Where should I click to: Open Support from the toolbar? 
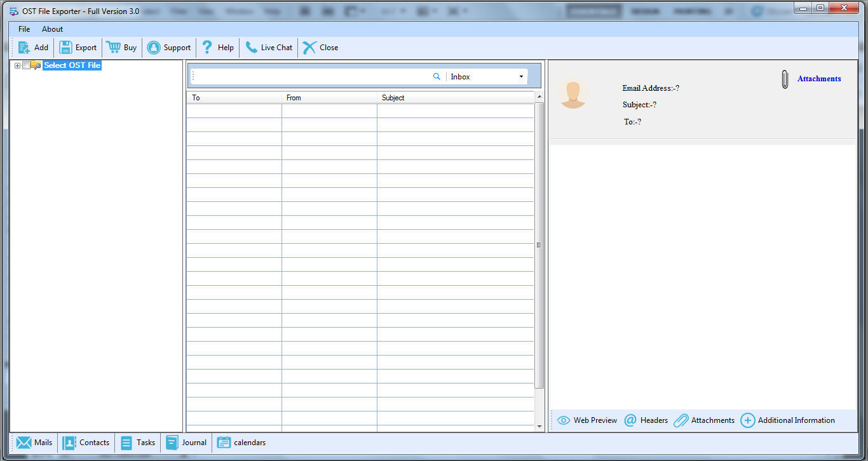[x=154, y=48]
